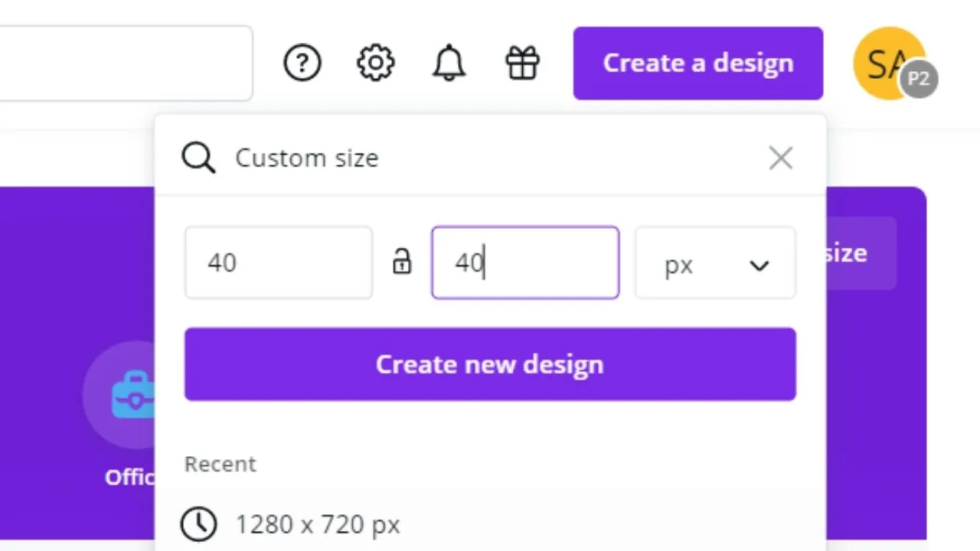Close the Custom size panel with X
The image size is (980, 551).
pos(781,158)
